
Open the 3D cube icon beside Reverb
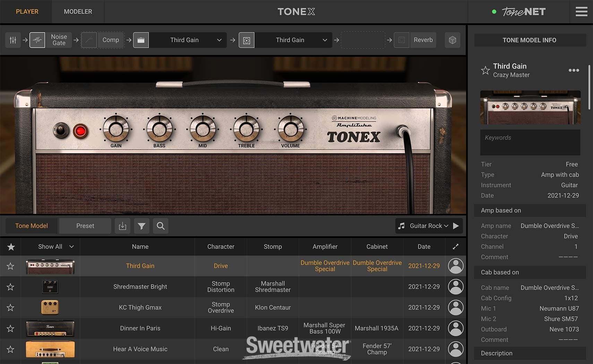452,40
